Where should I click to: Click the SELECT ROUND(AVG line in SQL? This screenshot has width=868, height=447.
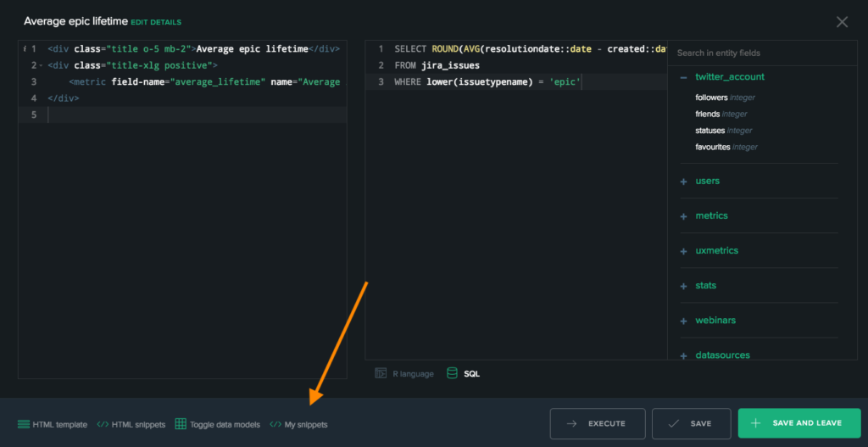(x=531, y=48)
